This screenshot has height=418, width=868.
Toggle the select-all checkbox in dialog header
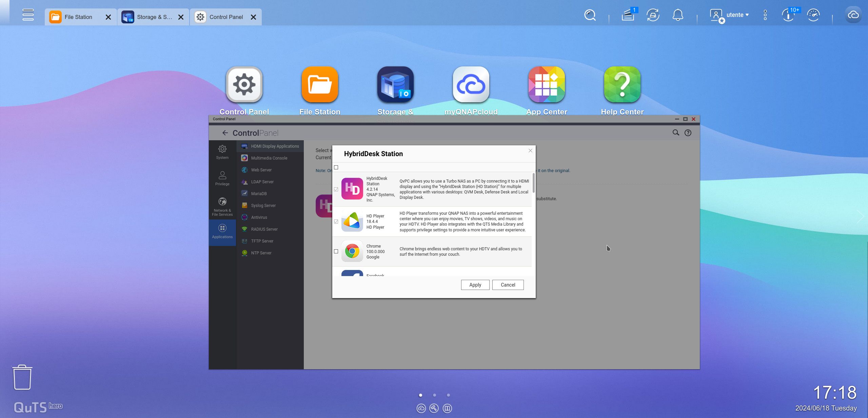336,167
